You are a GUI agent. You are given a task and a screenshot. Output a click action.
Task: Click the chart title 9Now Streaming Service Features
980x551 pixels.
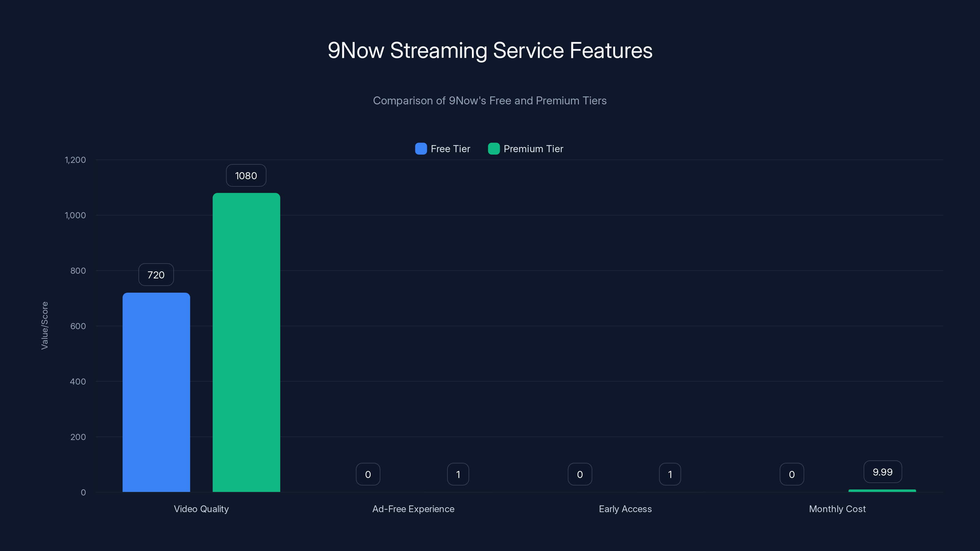click(490, 50)
